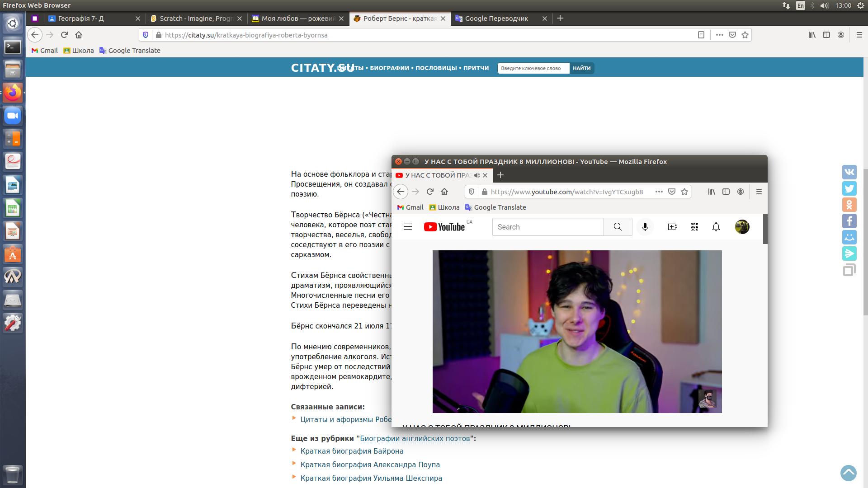Screen dimensions: 868x488
Task: Open page actions menu in YouTube address bar
Action: (x=659, y=192)
